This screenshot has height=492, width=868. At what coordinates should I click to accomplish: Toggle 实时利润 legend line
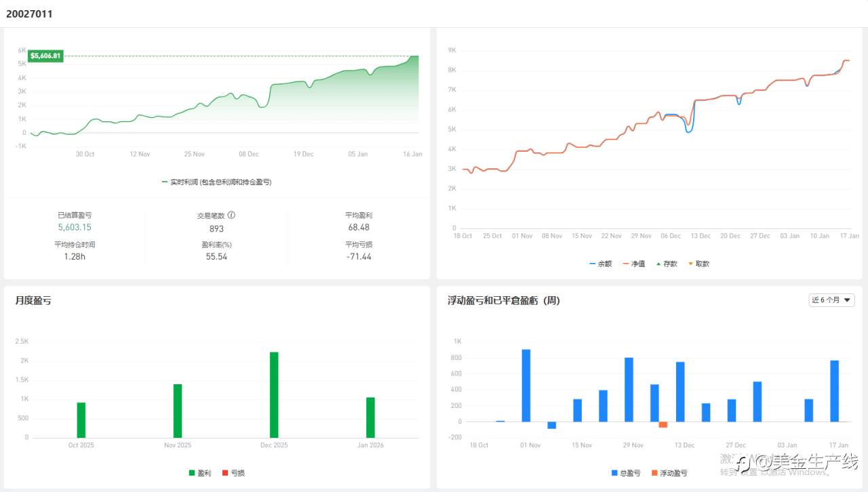pos(217,182)
